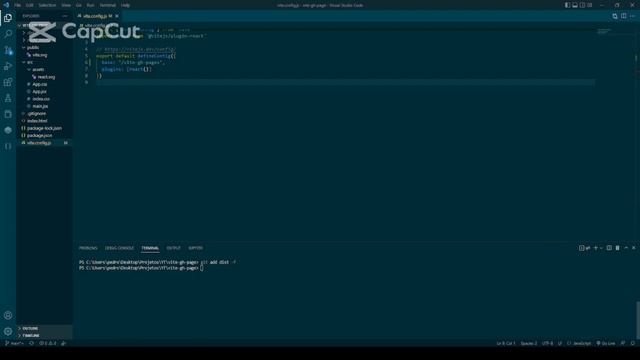Screen dimensions: 640x360
Task: Click main branch indicator in status bar
Action: [x=14, y=343]
